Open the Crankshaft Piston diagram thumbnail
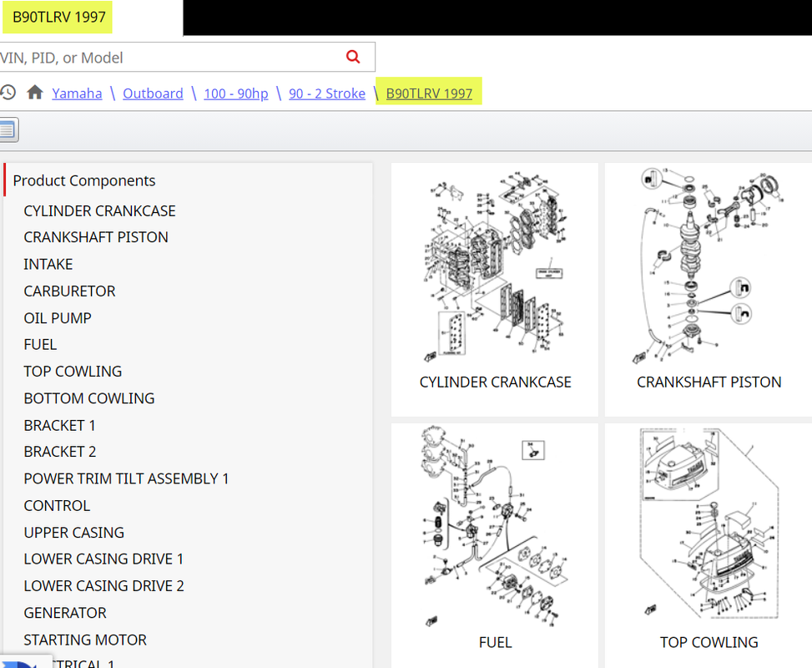Viewport: 812px width, 668px height. pyautogui.click(x=710, y=266)
